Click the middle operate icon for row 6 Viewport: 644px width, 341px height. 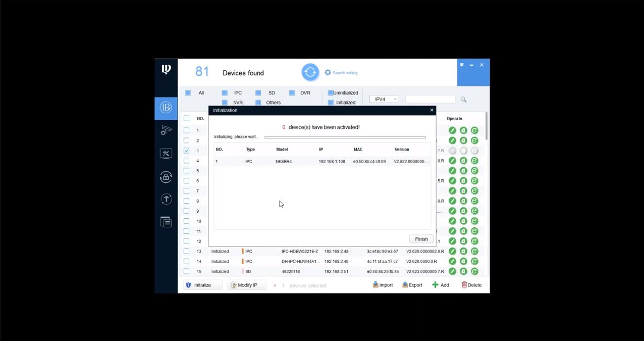pos(463,181)
